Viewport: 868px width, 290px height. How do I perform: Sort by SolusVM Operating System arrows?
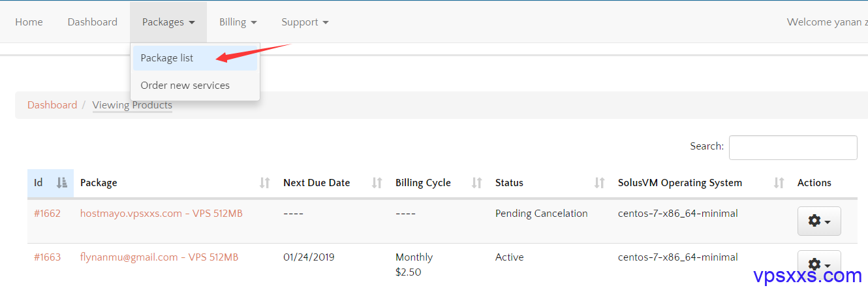coord(779,183)
